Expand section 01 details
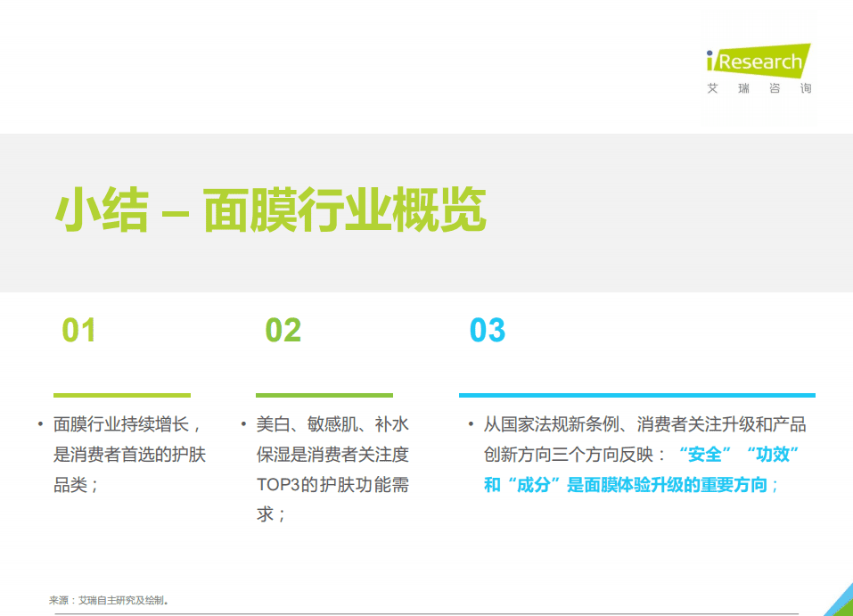This screenshot has width=853, height=616. pyautogui.click(x=123, y=455)
